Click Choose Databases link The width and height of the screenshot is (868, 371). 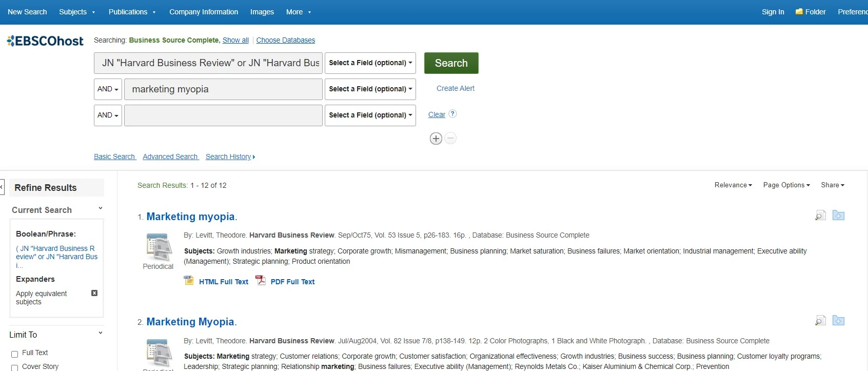click(286, 40)
